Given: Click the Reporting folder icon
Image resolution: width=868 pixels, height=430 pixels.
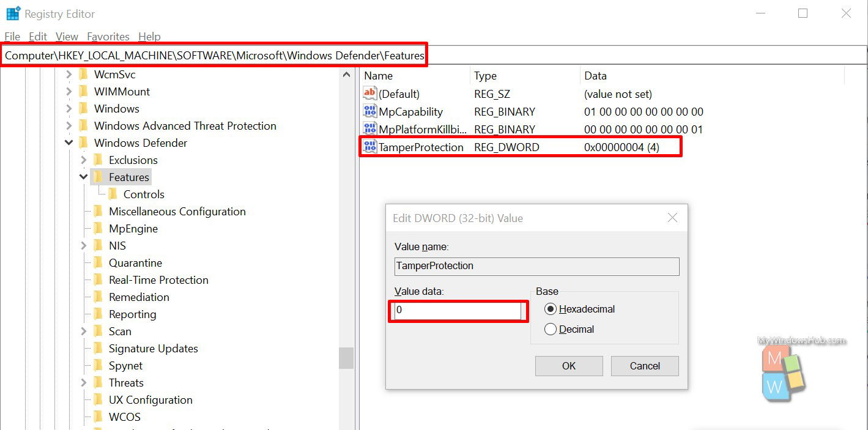Looking at the screenshot, I should [x=98, y=314].
